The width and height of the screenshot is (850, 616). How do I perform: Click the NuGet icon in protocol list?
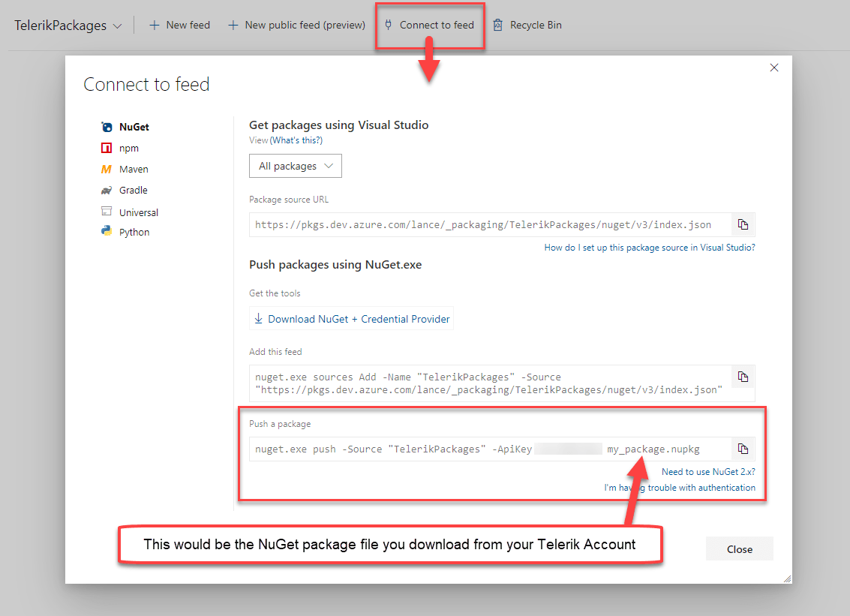point(107,127)
